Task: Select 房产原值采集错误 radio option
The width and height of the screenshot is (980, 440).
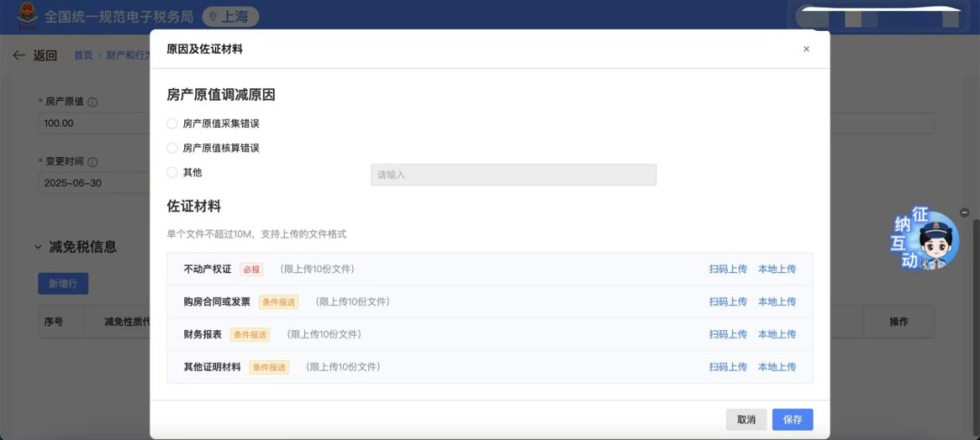Action: (x=172, y=123)
